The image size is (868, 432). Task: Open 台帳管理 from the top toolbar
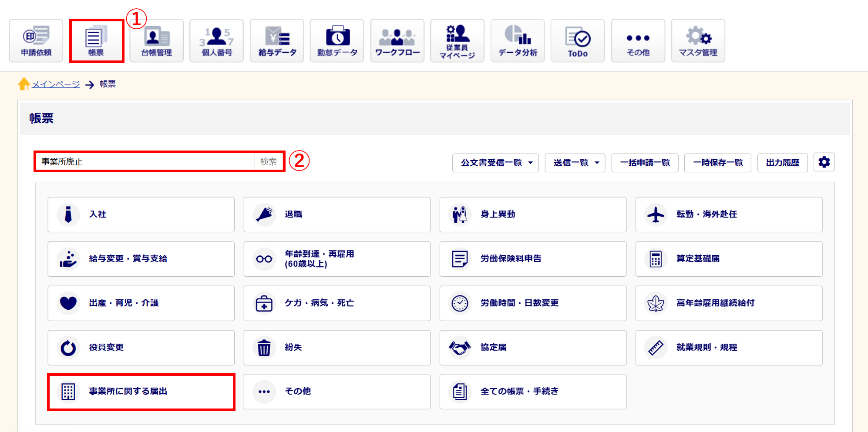coord(157,40)
